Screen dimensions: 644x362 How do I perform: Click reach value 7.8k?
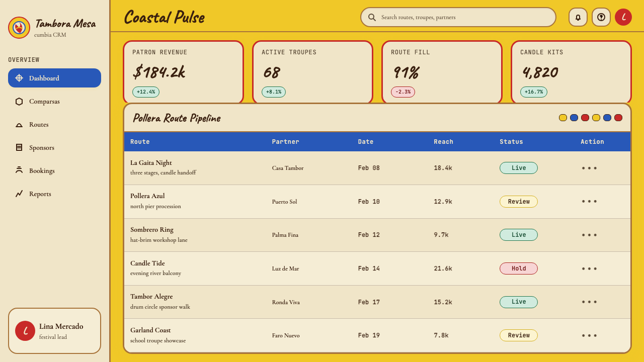click(x=441, y=335)
